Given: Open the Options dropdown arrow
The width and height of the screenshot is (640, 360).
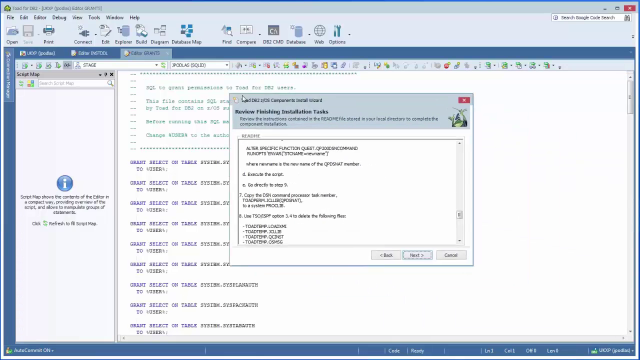Looking at the screenshot, I should pos(349,34).
